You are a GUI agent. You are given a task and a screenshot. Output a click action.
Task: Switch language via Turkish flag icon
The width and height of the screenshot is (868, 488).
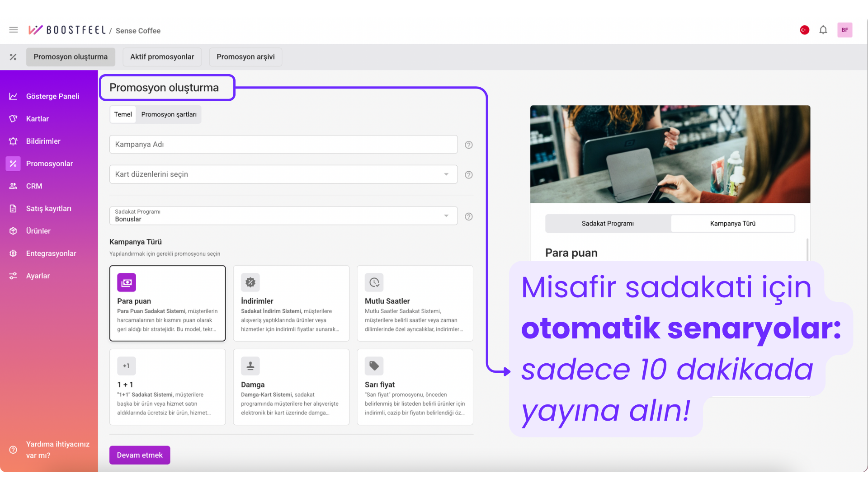click(805, 30)
